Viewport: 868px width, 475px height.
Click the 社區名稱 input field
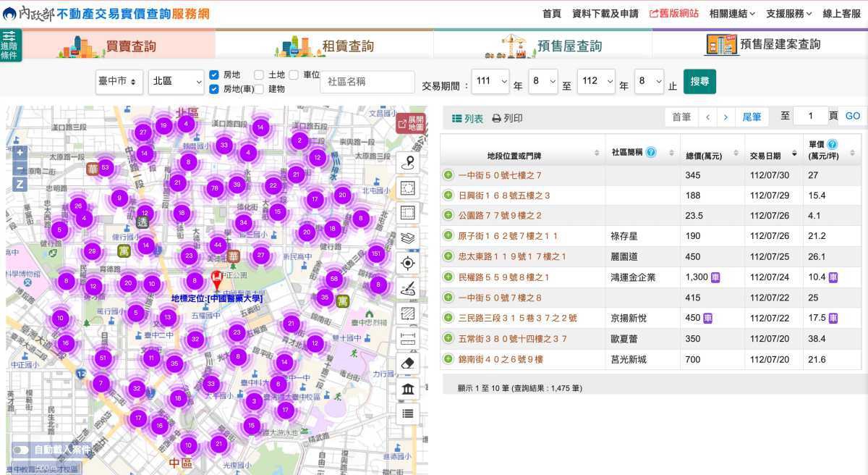pos(367,82)
